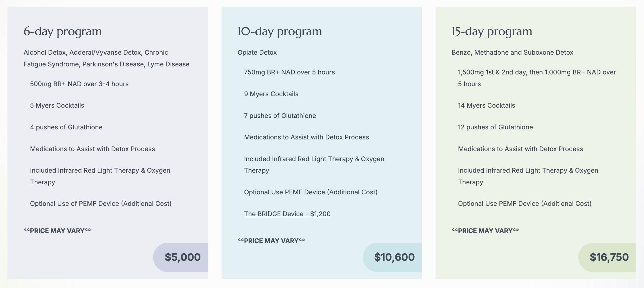Select the 15-day program heading
Viewport: 644px width, 288px height.
pyautogui.click(x=491, y=31)
